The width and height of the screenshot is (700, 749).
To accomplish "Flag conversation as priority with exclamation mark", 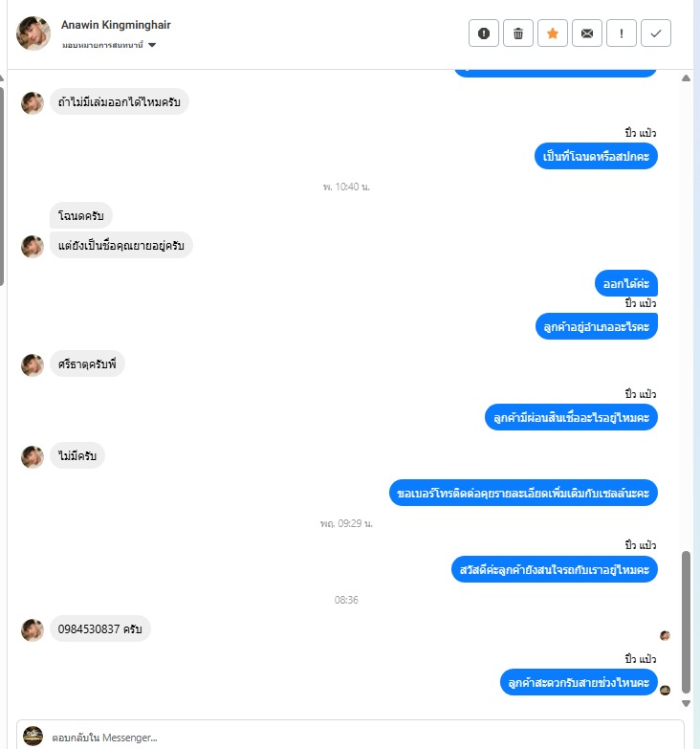I will point(622,33).
